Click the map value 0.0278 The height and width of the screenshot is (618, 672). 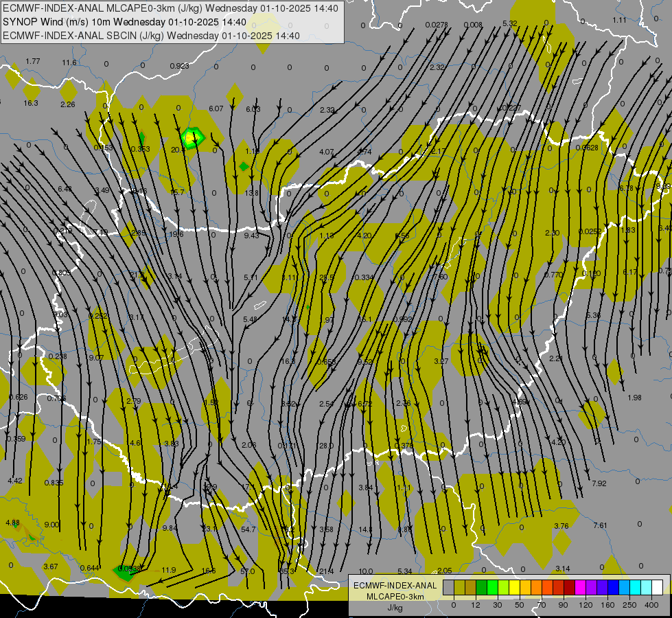click(437, 25)
